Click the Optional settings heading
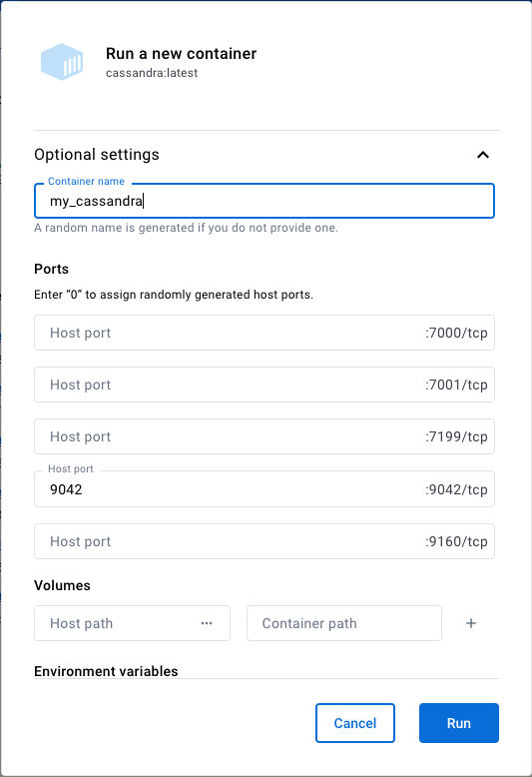This screenshot has height=777, width=532. point(97,155)
